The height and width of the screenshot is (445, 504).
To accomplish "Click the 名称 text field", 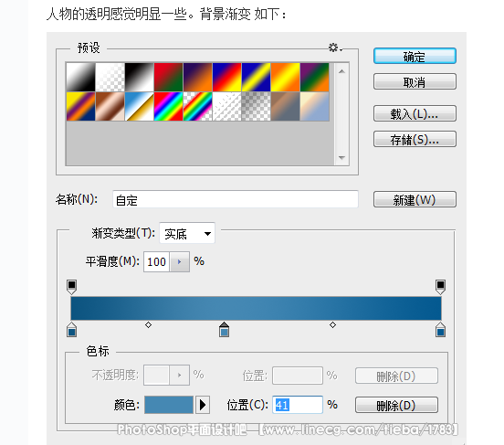I will (236, 199).
